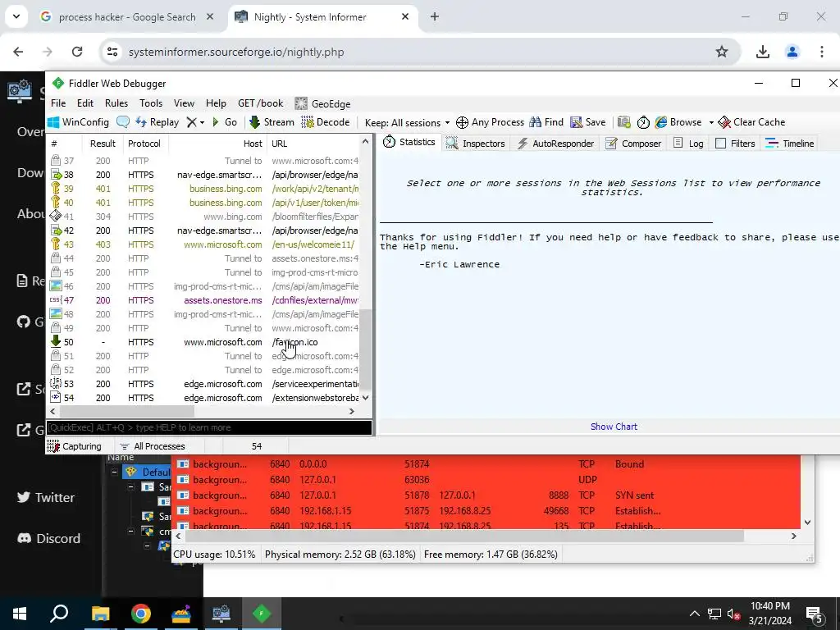Open Browse dropdown arrow
This screenshot has width=840, height=630.
click(711, 123)
